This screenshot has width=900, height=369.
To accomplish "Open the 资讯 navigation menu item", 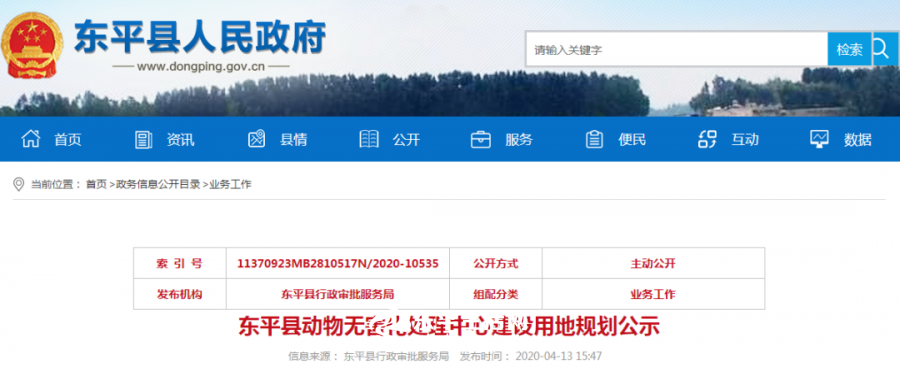I will 180,139.
